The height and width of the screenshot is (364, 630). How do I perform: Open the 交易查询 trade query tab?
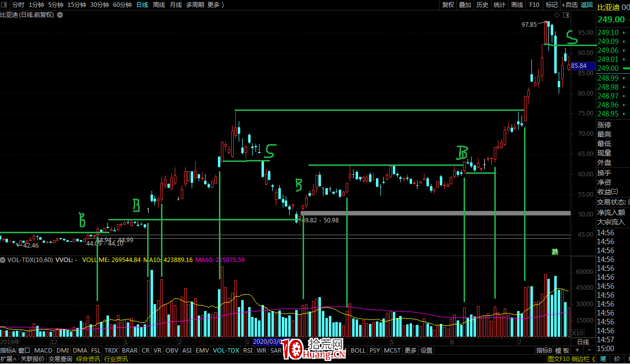(x=60, y=359)
